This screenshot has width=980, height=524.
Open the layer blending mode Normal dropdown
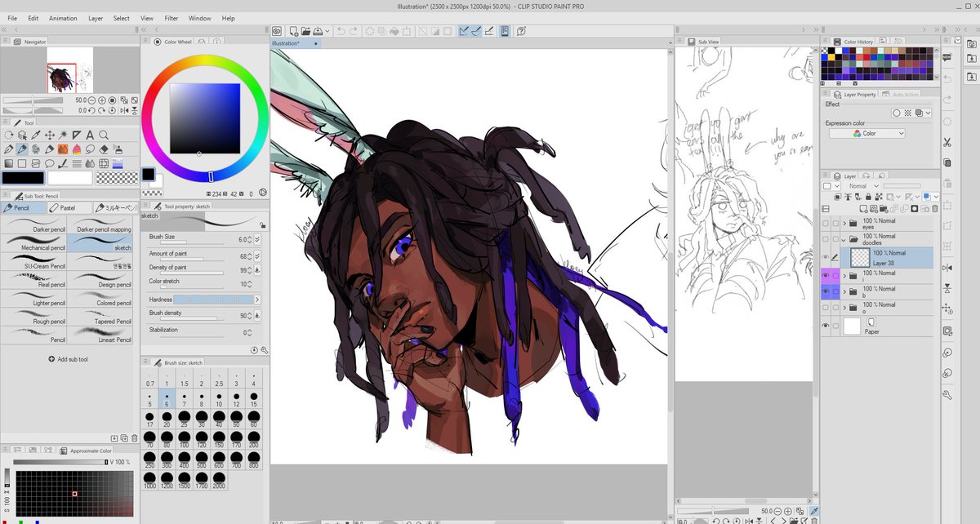864,186
